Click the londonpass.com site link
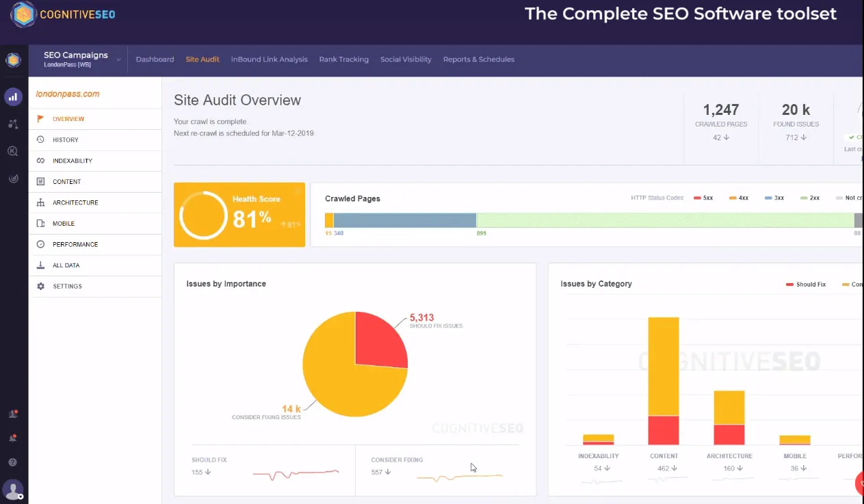This screenshot has width=864, height=504. tap(68, 94)
